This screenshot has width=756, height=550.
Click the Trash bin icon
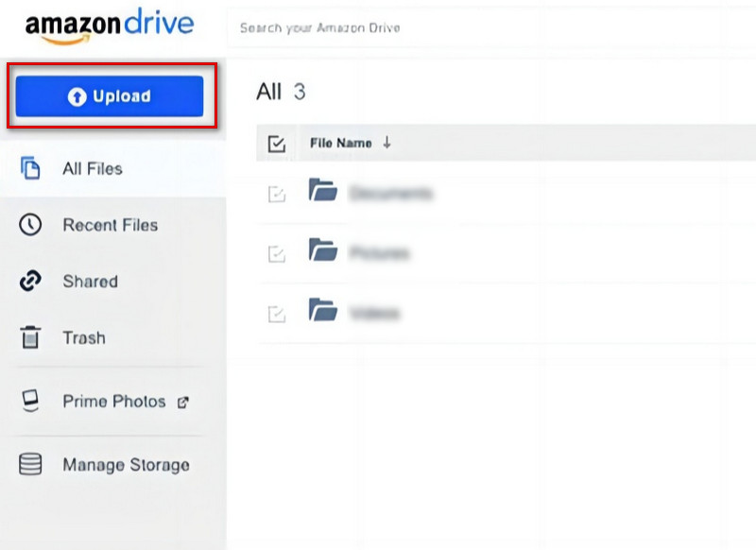click(30, 337)
